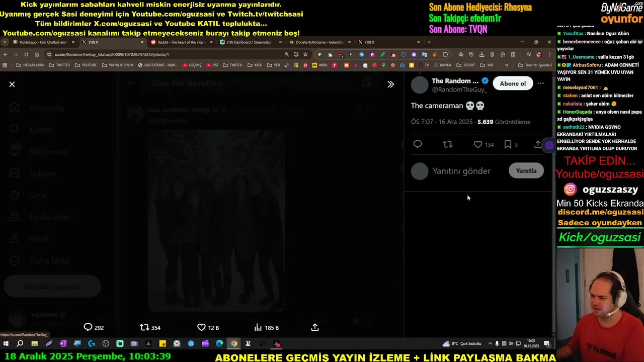
Task: Open the browser downloads icon
Action: (481, 54)
